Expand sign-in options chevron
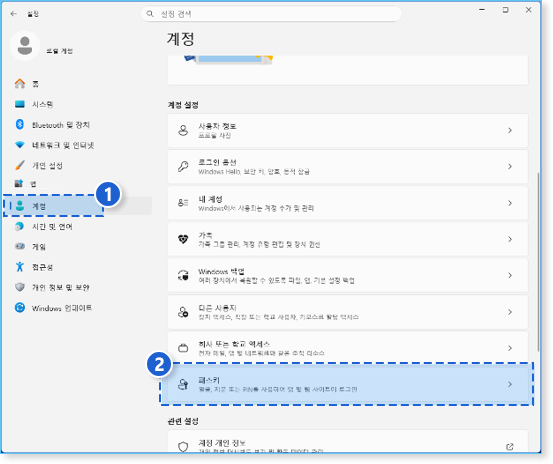Image resolution: width=553 pixels, height=464 pixels. (510, 166)
